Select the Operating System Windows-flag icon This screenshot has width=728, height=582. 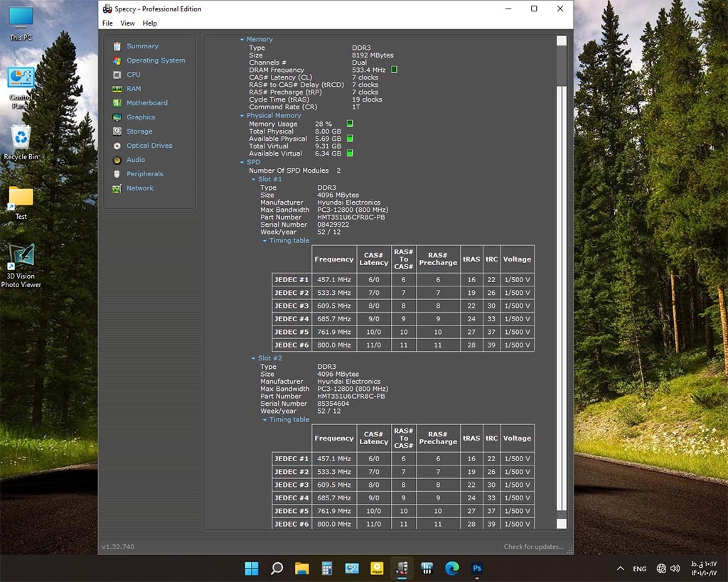coord(117,60)
